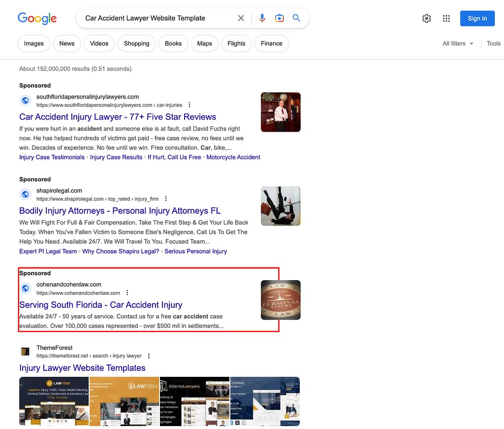Expand the All filters dropdown

(x=458, y=43)
